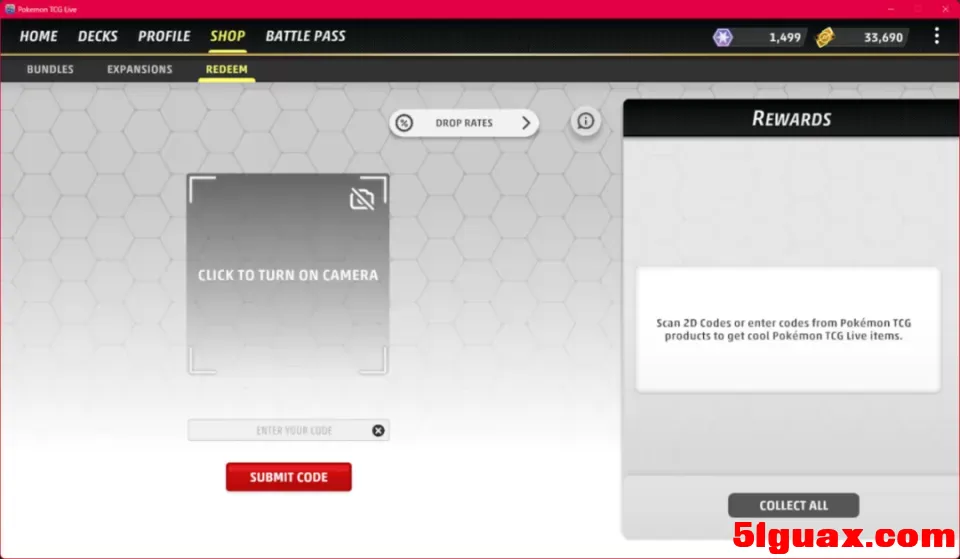Select the REDEEM sub-tab
The height and width of the screenshot is (559, 960).
pos(227,69)
